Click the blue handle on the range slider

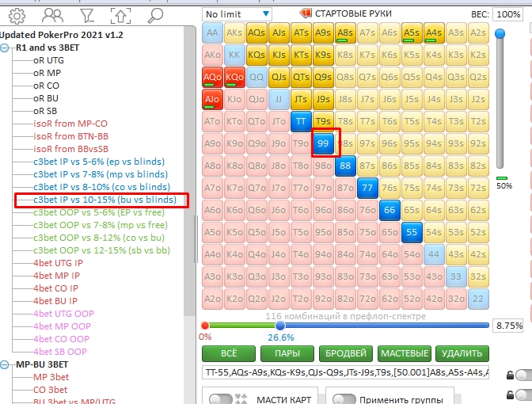point(280,326)
